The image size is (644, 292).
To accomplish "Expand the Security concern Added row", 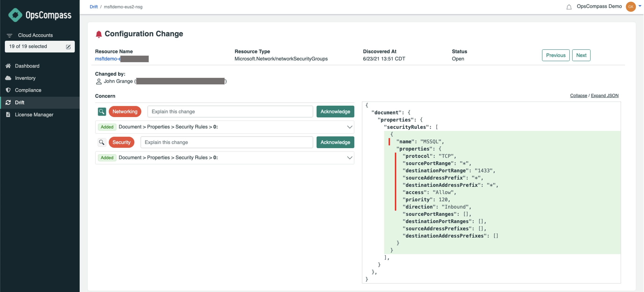I will click(x=349, y=158).
